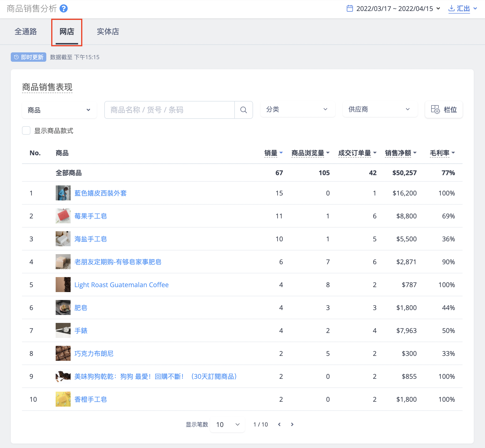
Task: Open product link 香橙手工皂
Action: [90, 399]
